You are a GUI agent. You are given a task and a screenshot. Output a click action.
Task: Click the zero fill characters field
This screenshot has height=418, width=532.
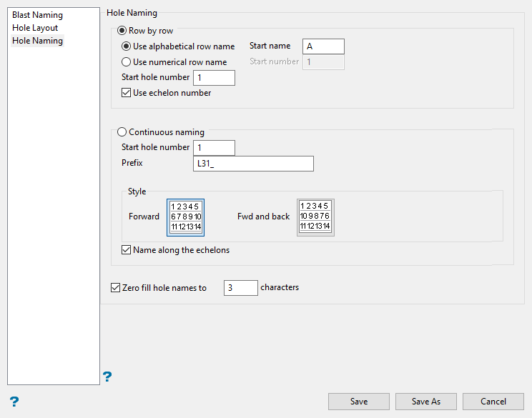click(240, 288)
